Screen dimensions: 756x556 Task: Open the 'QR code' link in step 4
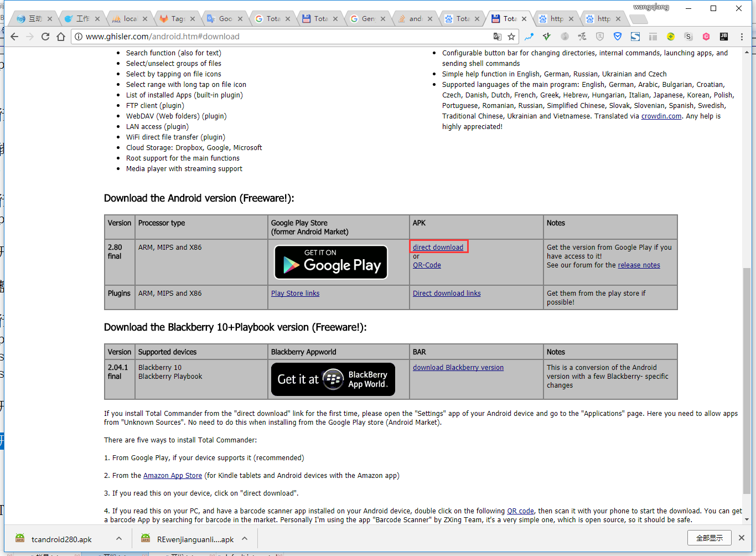(521, 511)
